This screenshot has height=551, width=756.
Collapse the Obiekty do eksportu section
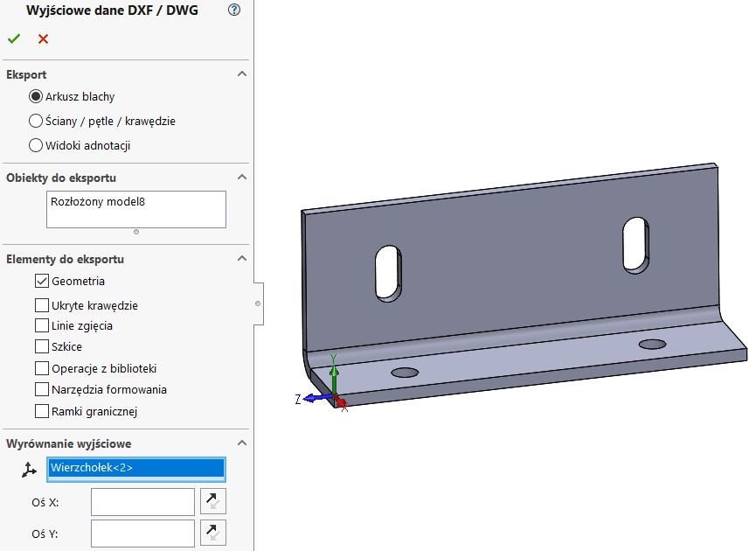pos(242,177)
